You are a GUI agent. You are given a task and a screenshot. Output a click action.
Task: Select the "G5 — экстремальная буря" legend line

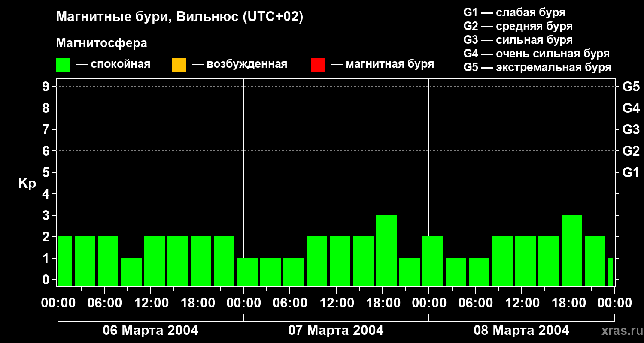tap(538, 67)
